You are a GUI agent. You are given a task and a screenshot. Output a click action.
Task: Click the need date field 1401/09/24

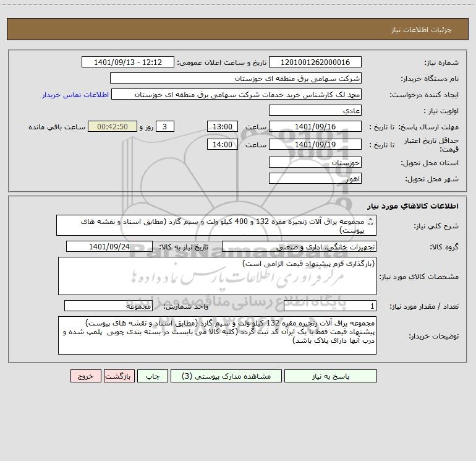pos(109,246)
